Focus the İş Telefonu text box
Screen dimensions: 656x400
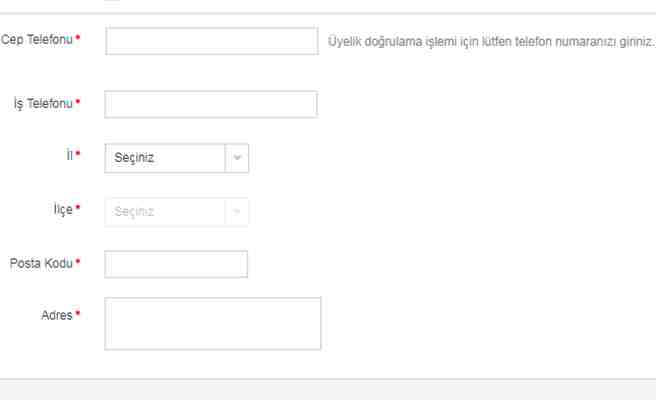click(x=211, y=105)
